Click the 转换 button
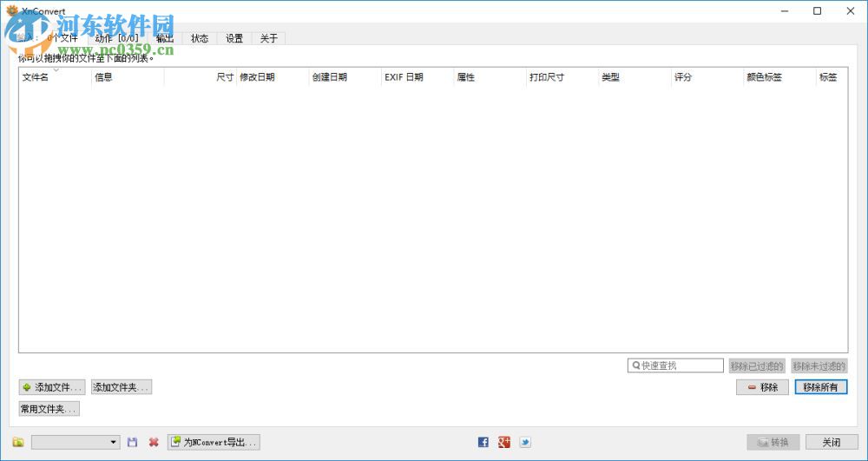The image size is (868, 461). 773,442
